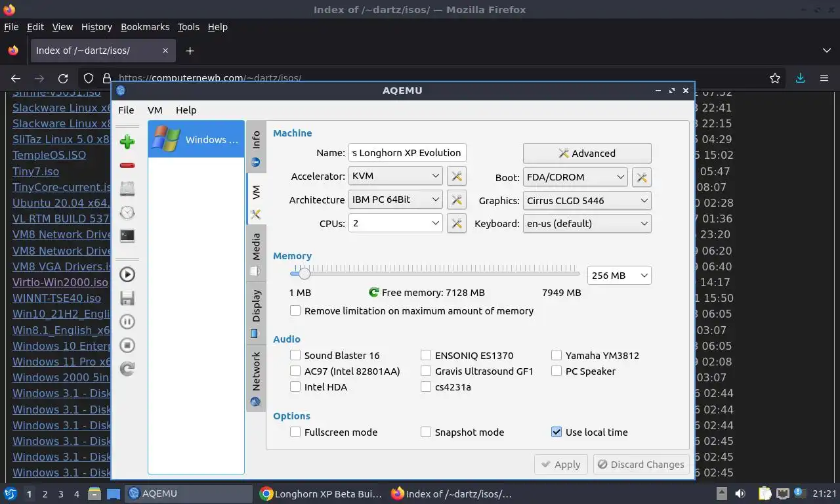Viewport: 840px width, 504px height.
Task: Click the volume speaker tray icon
Action: coord(740,493)
